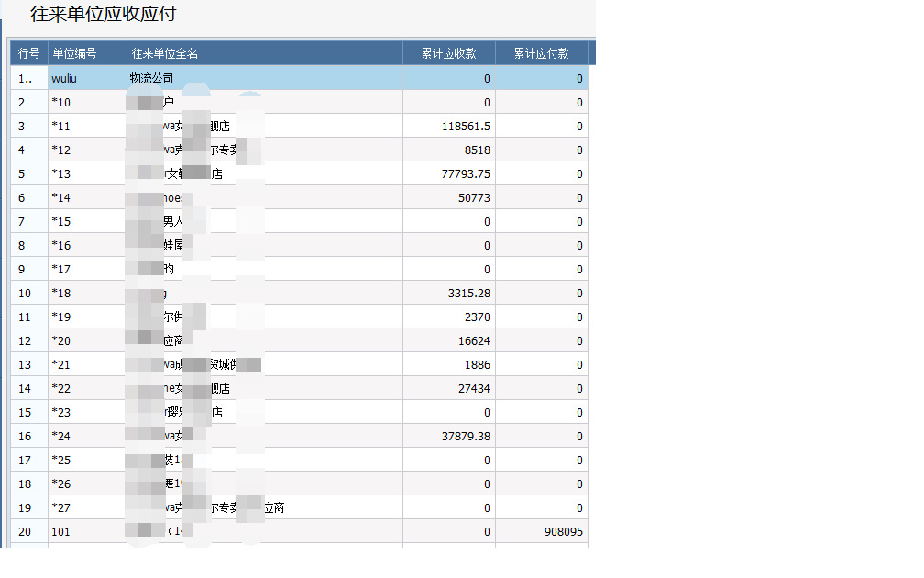Click unit code *24
Viewport: 924px width, 578px height.
coord(87,437)
